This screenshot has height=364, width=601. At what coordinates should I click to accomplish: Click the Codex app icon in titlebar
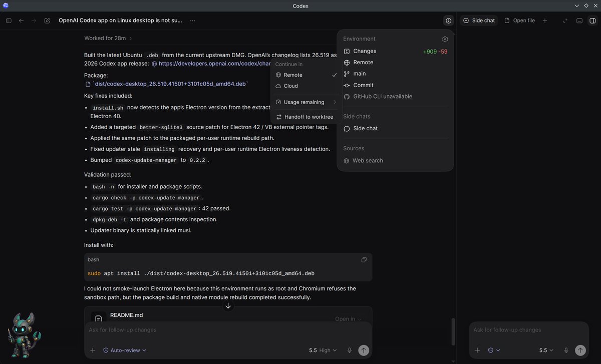pos(6,6)
